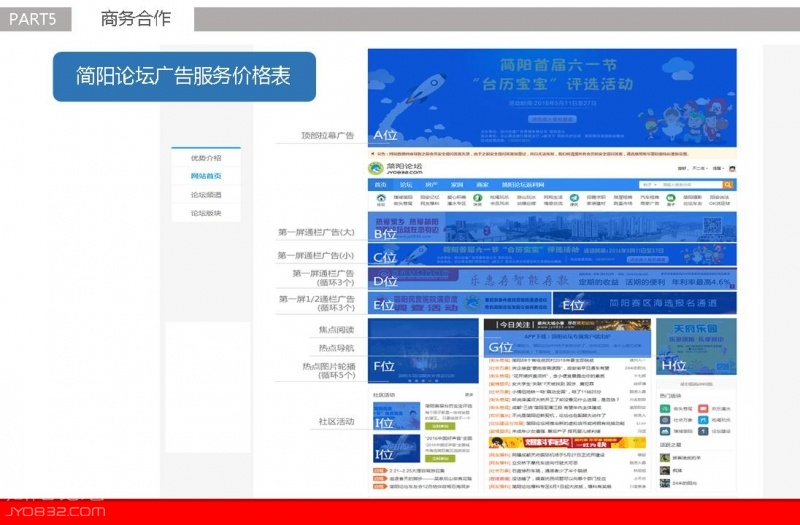
Task: Click the 顶部拉幕广告 label
Action: (x=328, y=136)
